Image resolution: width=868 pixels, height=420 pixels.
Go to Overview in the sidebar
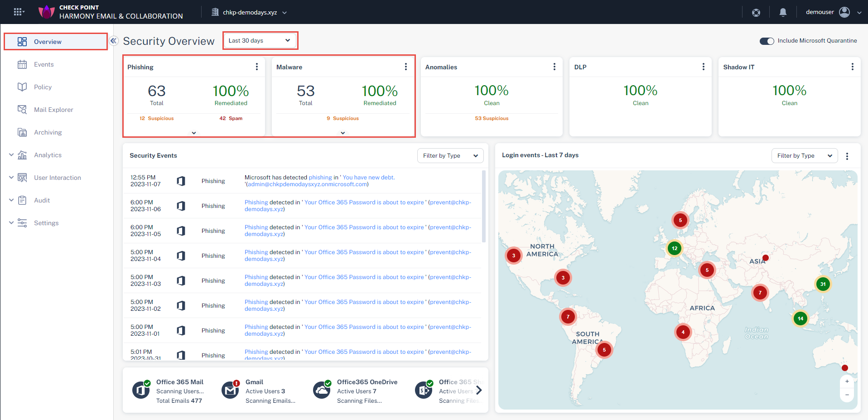pyautogui.click(x=56, y=42)
